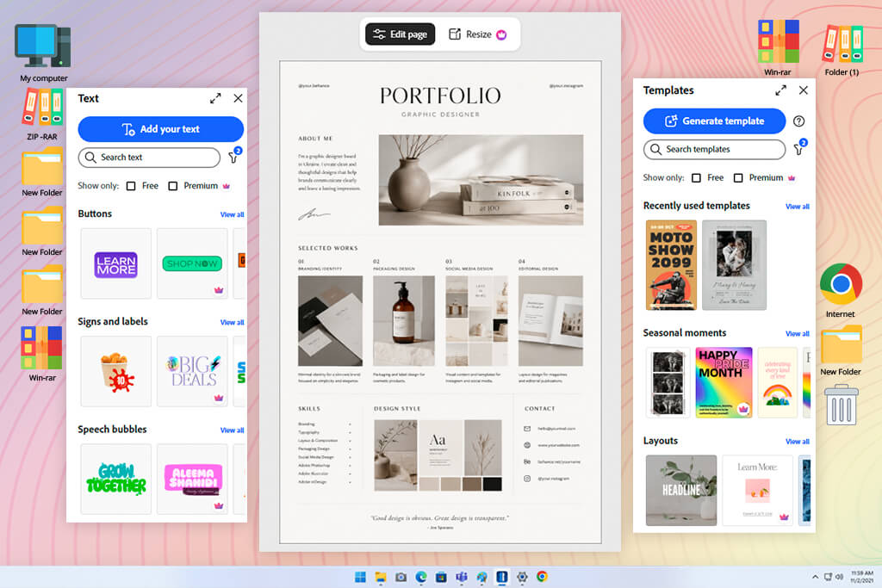
Task: Select the Learn More button thumbnail
Action: 116,263
